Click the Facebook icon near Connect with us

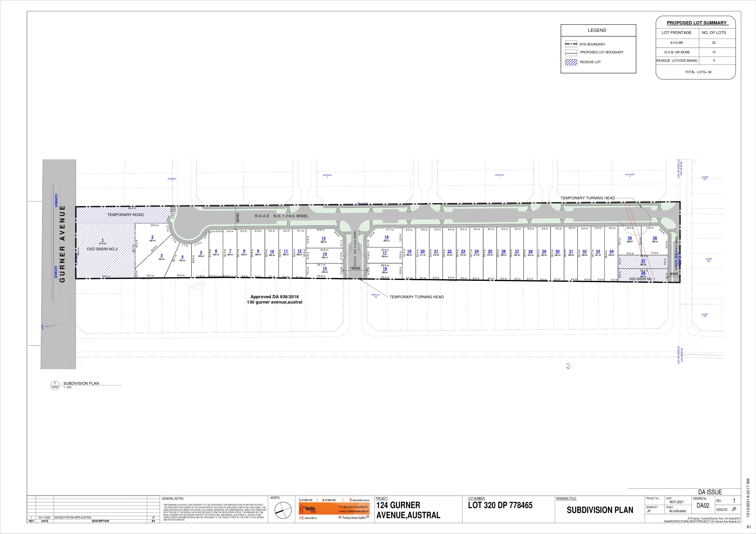point(300,518)
